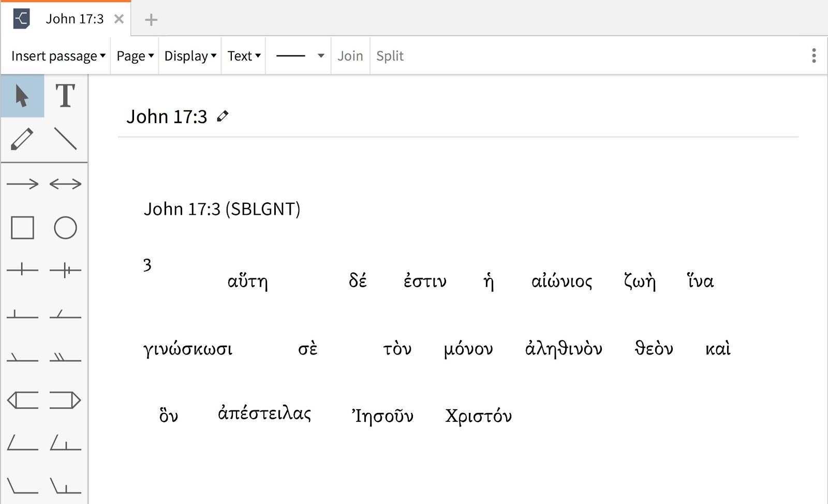Click the Join button
The height and width of the screenshot is (504, 828).
point(350,56)
